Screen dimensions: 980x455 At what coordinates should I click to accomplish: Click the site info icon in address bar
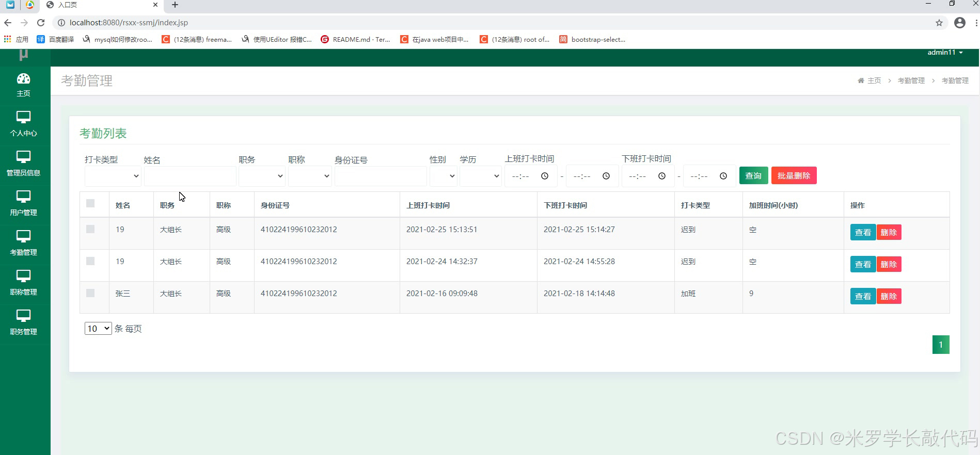pos(61,23)
